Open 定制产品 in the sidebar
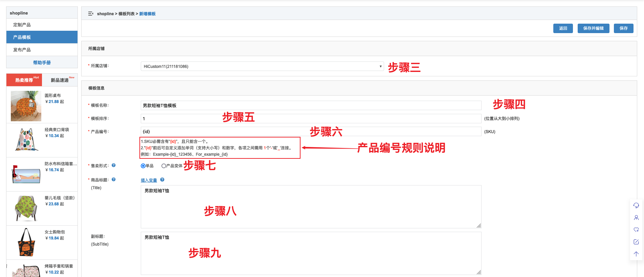Image resolution: width=644 pixels, height=277 pixels. 42,25
